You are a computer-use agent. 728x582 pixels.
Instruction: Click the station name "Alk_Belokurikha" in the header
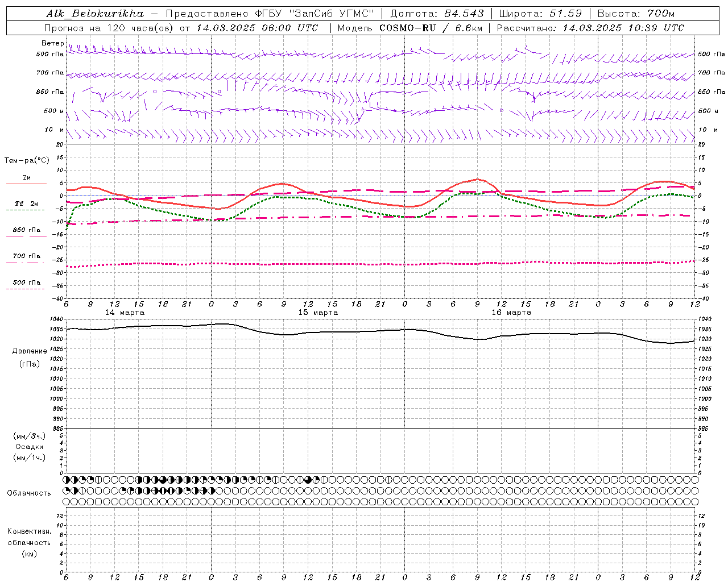click(95, 14)
